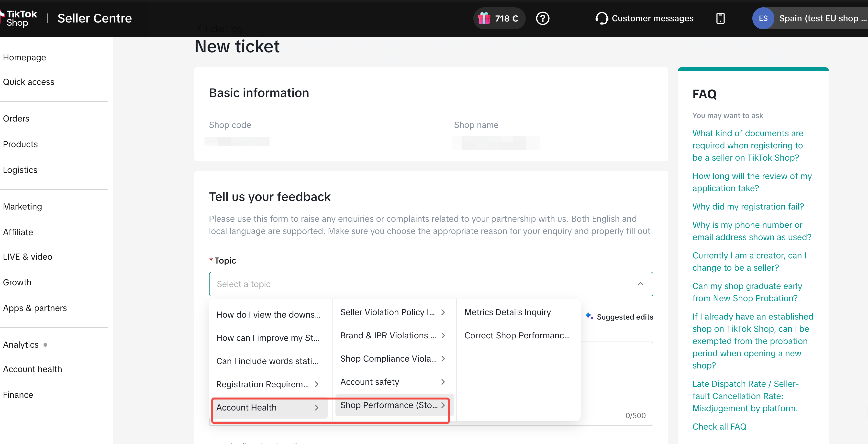Open Quick access in sidebar
Screen dimensions: 868x444
(28, 82)
